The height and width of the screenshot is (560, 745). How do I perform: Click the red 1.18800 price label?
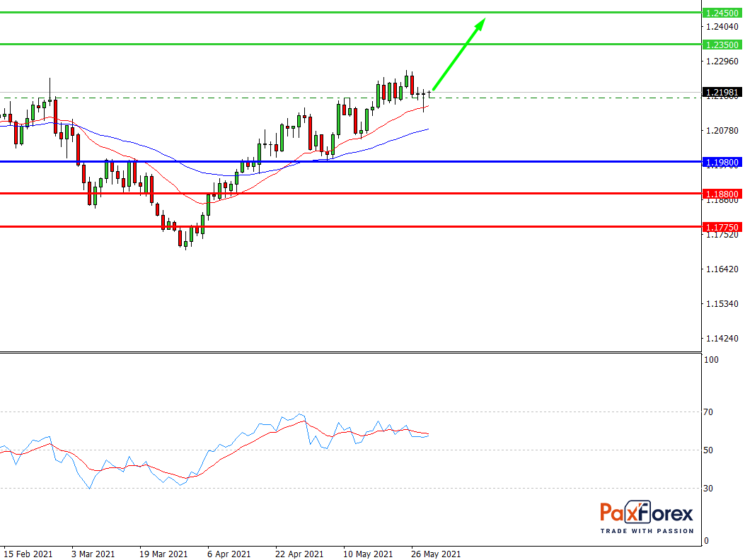coord(722,194)
